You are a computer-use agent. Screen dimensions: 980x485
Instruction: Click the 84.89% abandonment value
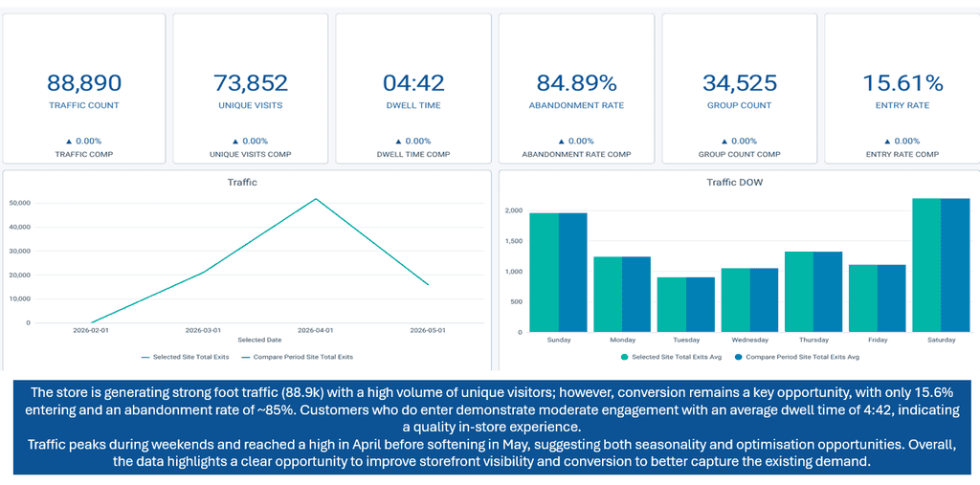point(576,82)
